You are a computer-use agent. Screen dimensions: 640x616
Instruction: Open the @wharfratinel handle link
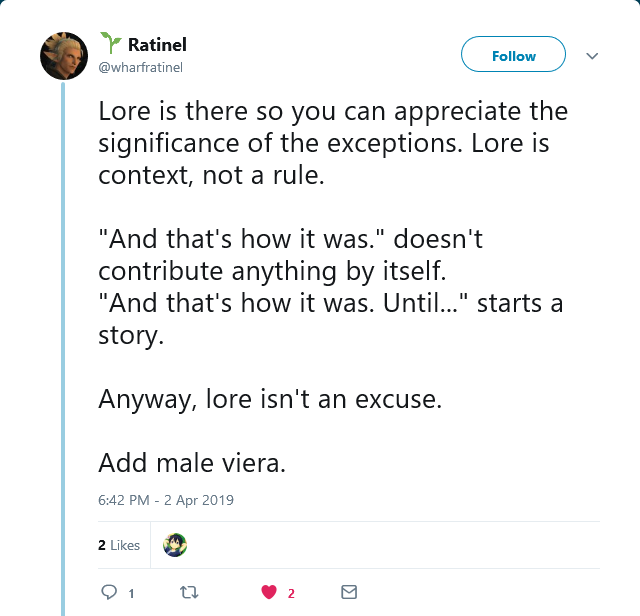pos(140,67)
